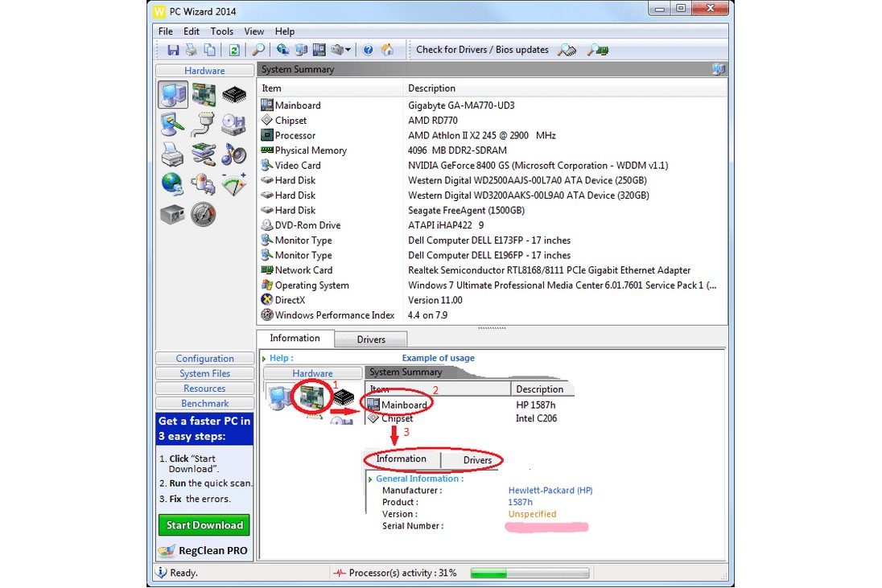
Task: Click the Print toolbar icon
Action: [192, 50]
